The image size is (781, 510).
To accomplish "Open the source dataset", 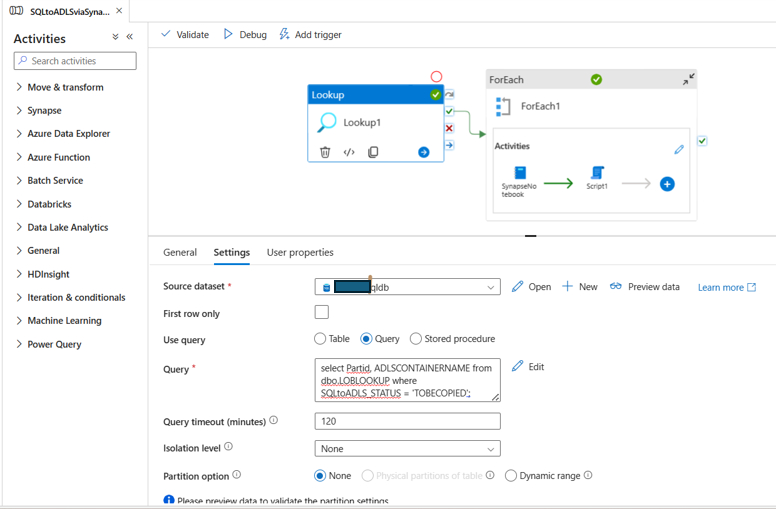I will (x=531, y=286).
